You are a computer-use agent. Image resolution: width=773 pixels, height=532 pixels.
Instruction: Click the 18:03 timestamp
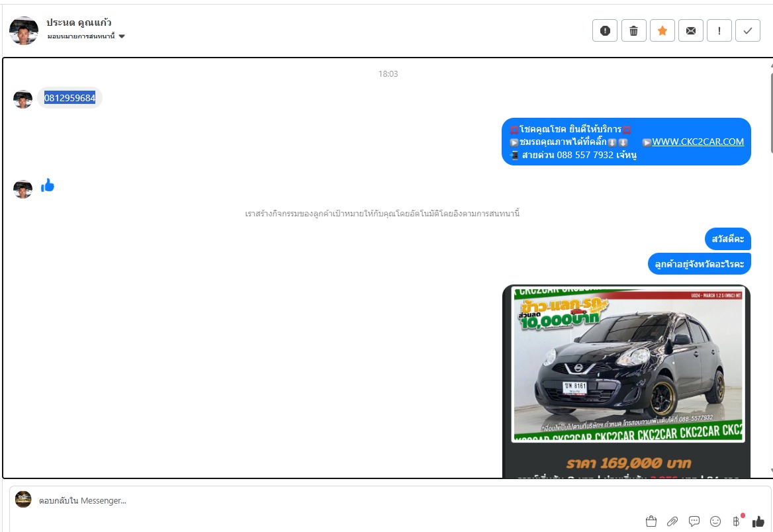coord(388,74)
